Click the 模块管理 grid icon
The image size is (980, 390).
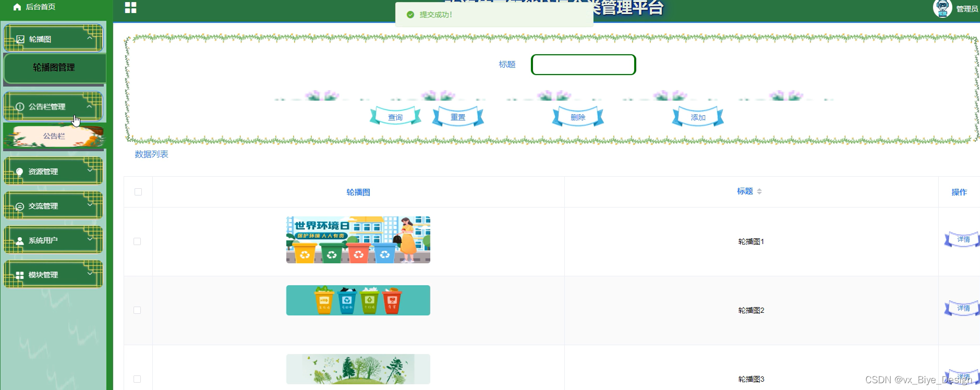point(20,275)
